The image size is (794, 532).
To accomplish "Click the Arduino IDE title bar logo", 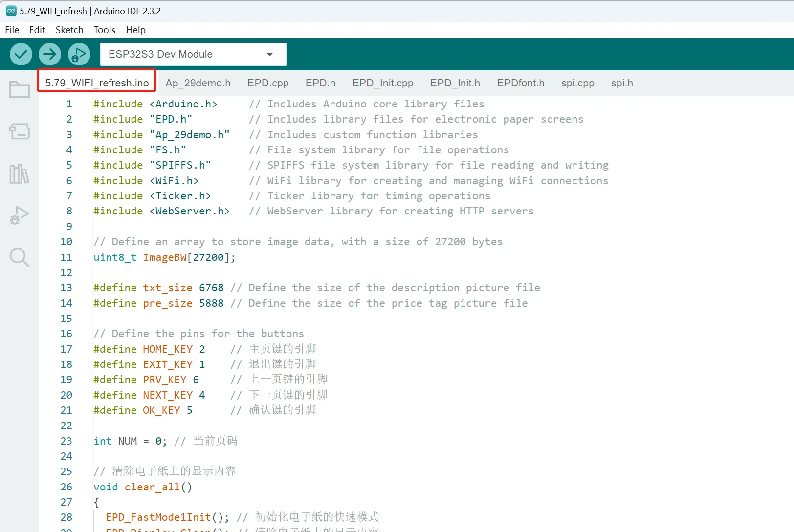I will [11, 11].
